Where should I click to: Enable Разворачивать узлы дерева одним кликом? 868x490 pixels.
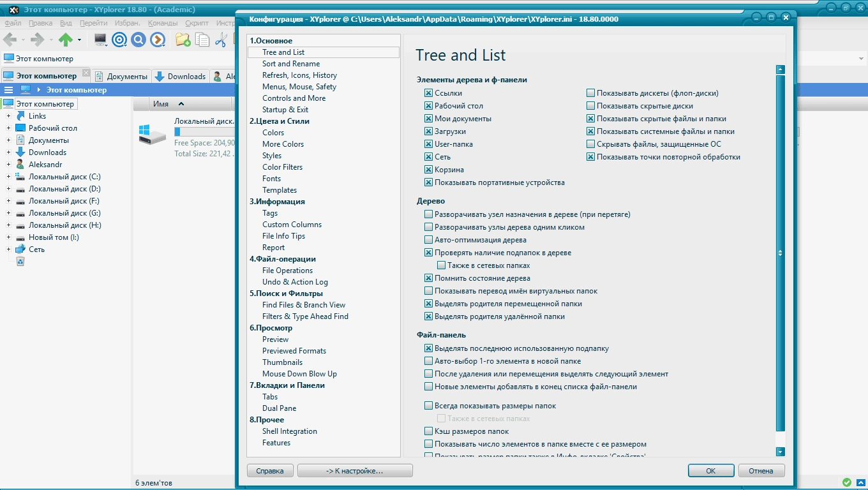point(428,227)
